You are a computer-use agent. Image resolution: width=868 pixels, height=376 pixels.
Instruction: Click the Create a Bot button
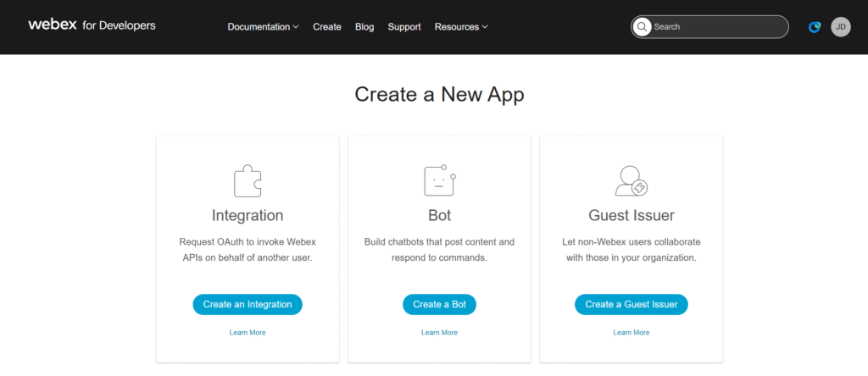[x=440, y=304]
